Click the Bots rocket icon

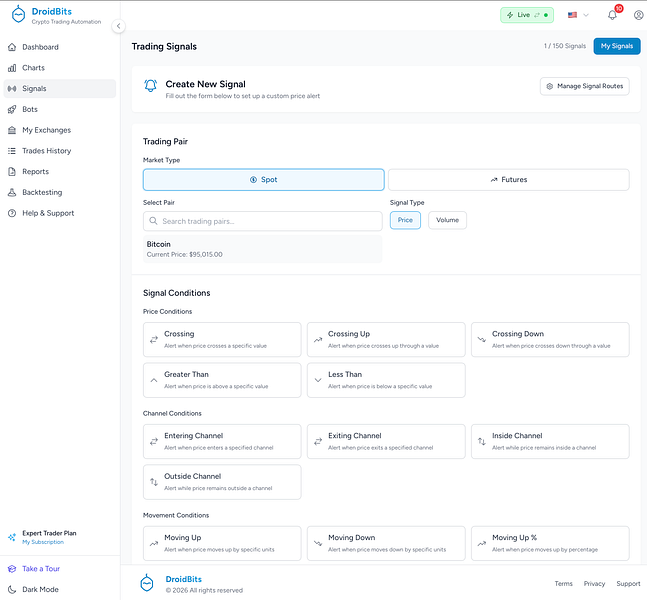tap(12, 109)
